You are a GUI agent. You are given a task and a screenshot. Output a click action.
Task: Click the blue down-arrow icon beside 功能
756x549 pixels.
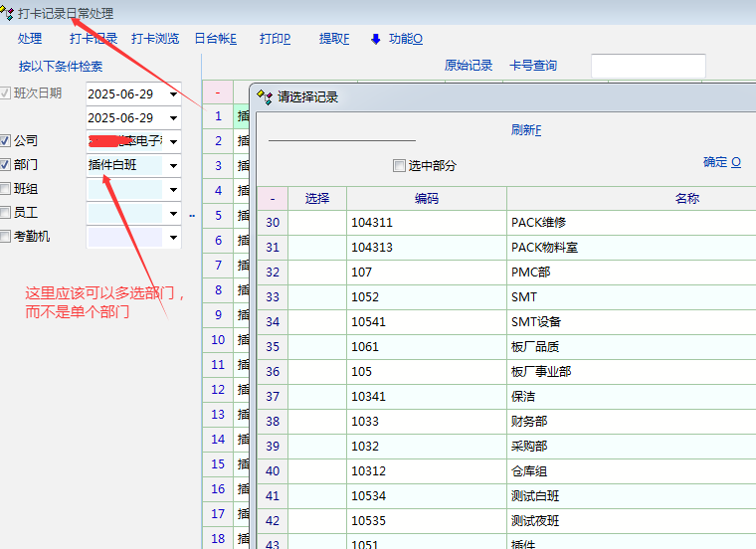tap(376, 39)
